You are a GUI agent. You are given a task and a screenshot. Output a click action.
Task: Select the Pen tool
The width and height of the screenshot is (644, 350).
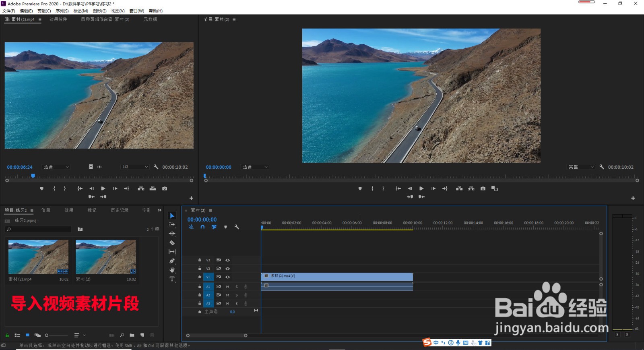pos(172,261)
